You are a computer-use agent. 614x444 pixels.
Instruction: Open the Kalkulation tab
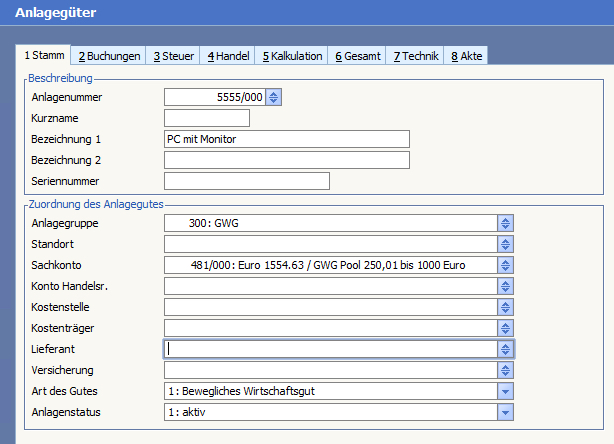pyautogui.click(x=292, y=56)
